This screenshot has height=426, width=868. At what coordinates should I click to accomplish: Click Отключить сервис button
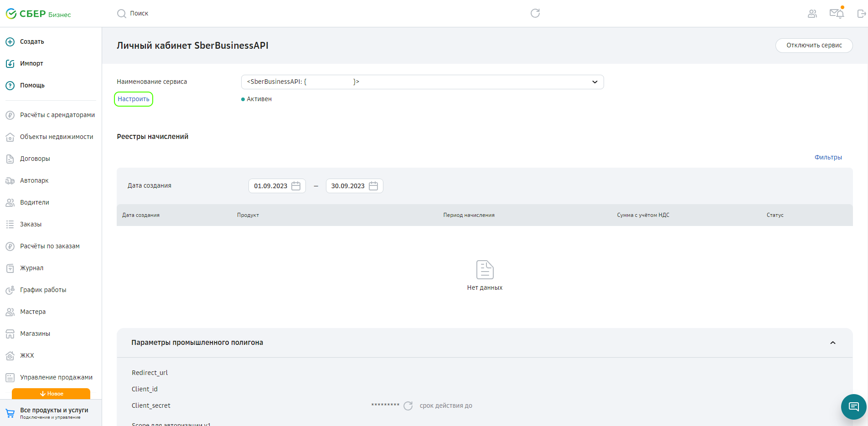click(814, 45)
